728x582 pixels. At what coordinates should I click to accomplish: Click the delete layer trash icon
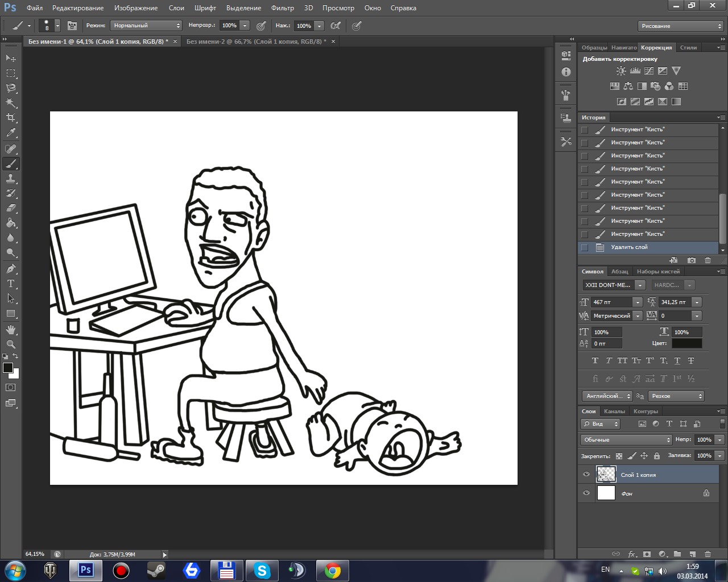point(708,554)
